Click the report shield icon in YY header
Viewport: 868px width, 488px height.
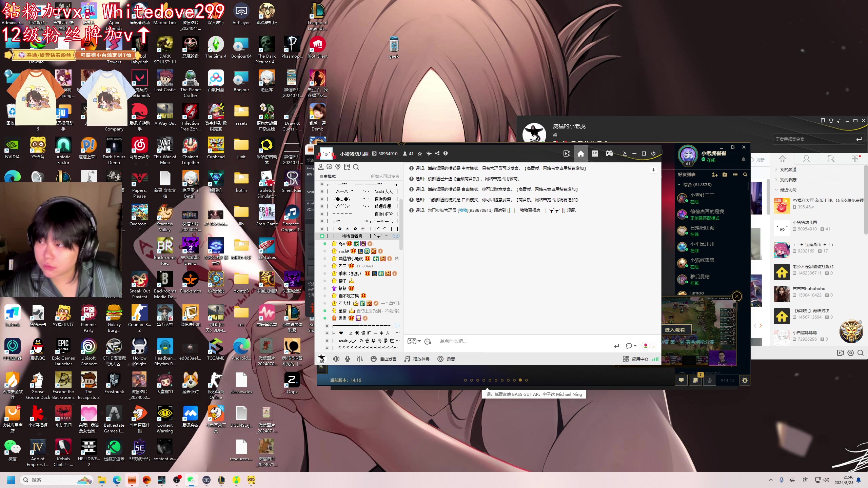pyautogui.click(x=446, y=154)
